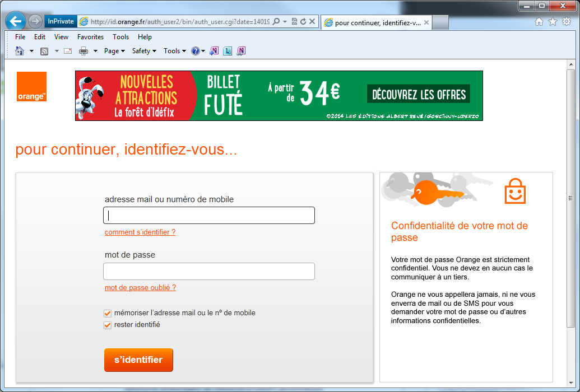
Task: Click 'Découvrez les offres' in the banner
Action: (419, 94)
